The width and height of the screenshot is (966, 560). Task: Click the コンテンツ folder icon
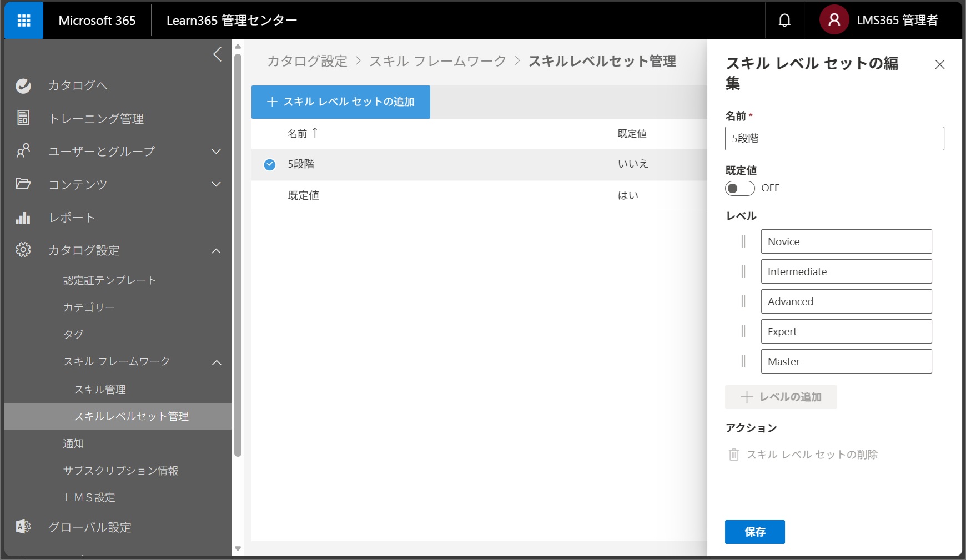(x=23, y=184)
